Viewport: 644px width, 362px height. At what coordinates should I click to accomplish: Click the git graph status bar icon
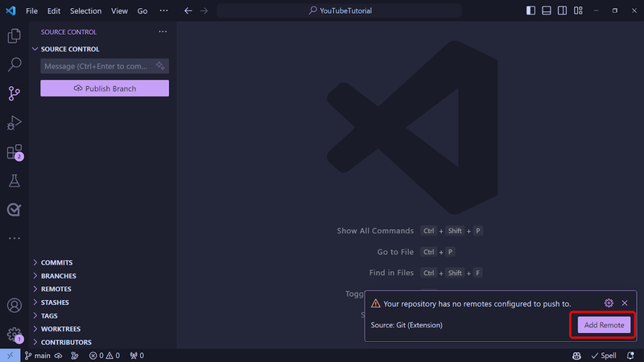click(x=75, y=356)
